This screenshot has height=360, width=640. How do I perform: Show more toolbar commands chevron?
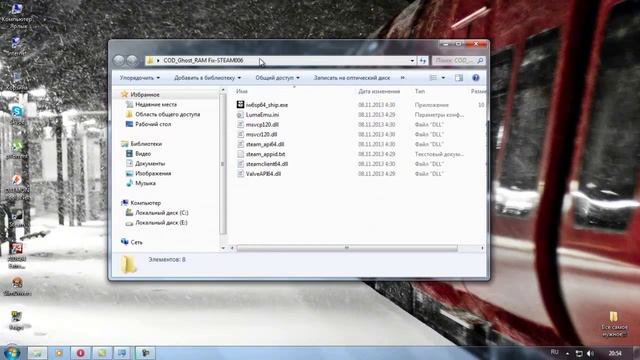[402, 78]
